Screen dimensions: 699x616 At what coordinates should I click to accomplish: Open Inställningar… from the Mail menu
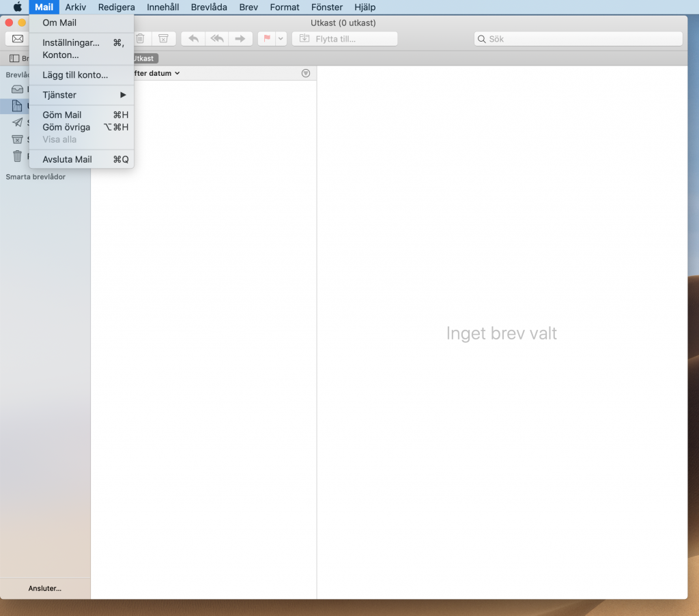(x=82, y=43)
